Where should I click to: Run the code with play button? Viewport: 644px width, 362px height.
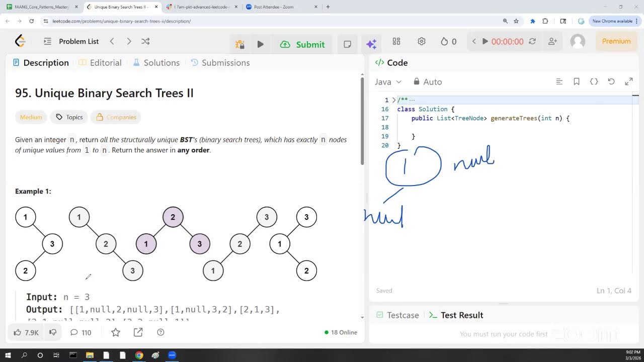tap(260, 44)
